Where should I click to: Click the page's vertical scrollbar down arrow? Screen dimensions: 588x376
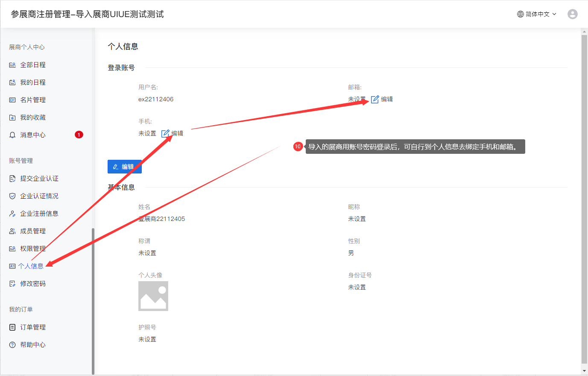click(x=584, y=371)
